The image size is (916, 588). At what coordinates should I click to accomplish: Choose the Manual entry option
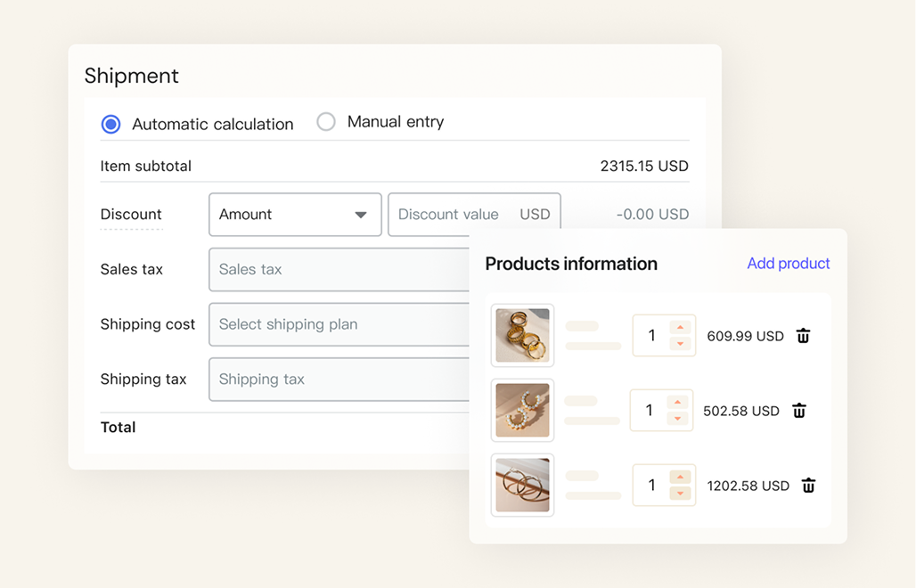tap(326, 121)
